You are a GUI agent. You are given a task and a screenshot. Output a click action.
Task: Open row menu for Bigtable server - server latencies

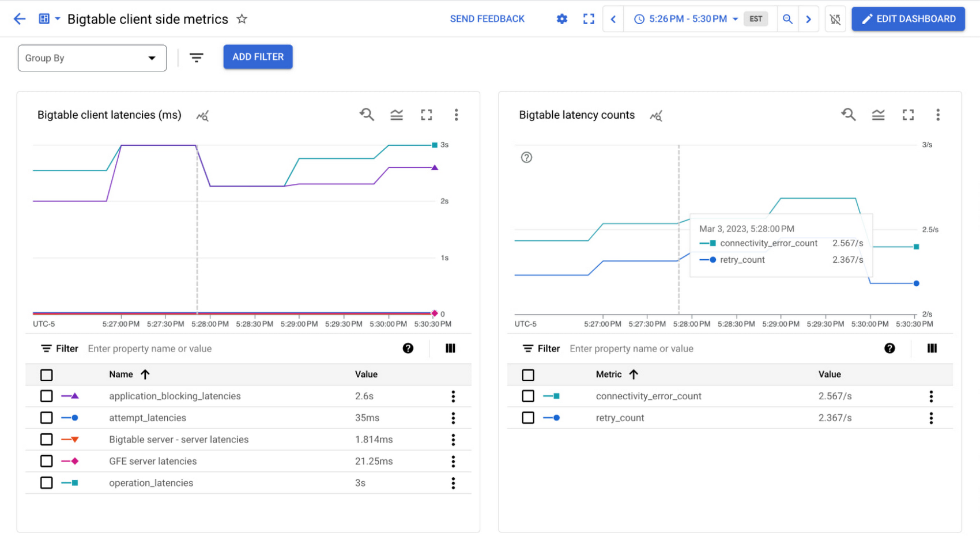[453, 440]
